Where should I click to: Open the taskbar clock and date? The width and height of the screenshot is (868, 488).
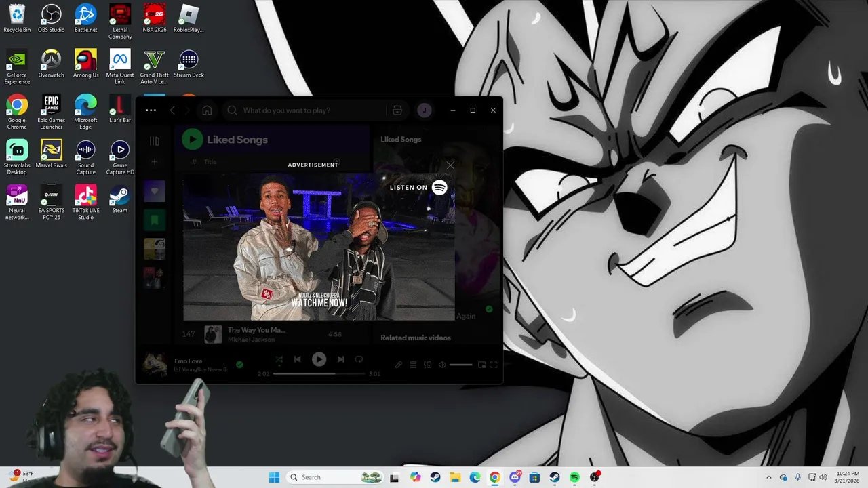(x=847, y=477)
